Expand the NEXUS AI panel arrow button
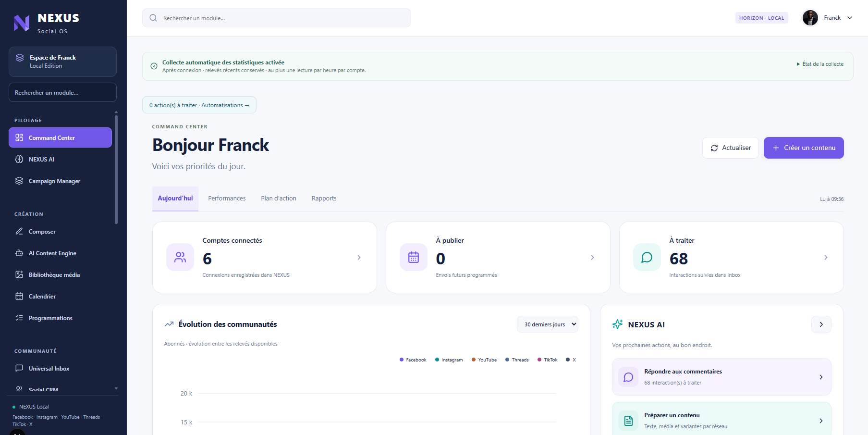 pyautogui.click(x=821, y=324)
